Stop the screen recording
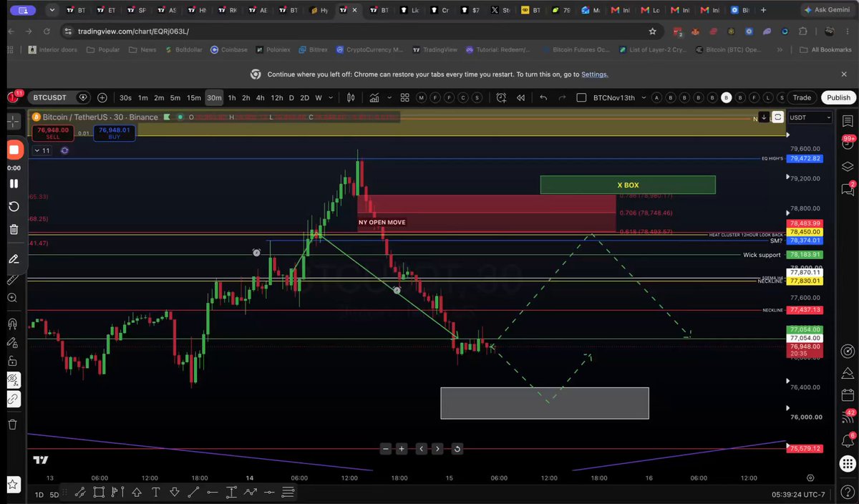Screen dimensions: 859x504 pyautogui.click(x=14, y=150)
